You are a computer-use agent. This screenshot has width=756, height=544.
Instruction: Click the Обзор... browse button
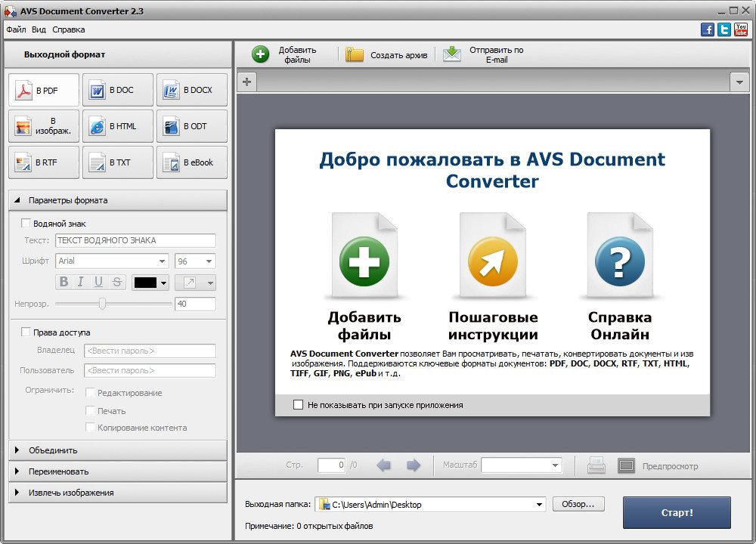click(578, 504)
